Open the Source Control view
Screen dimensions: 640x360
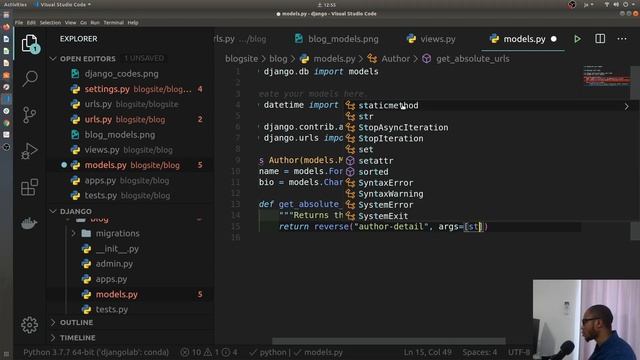coord(29,115)
